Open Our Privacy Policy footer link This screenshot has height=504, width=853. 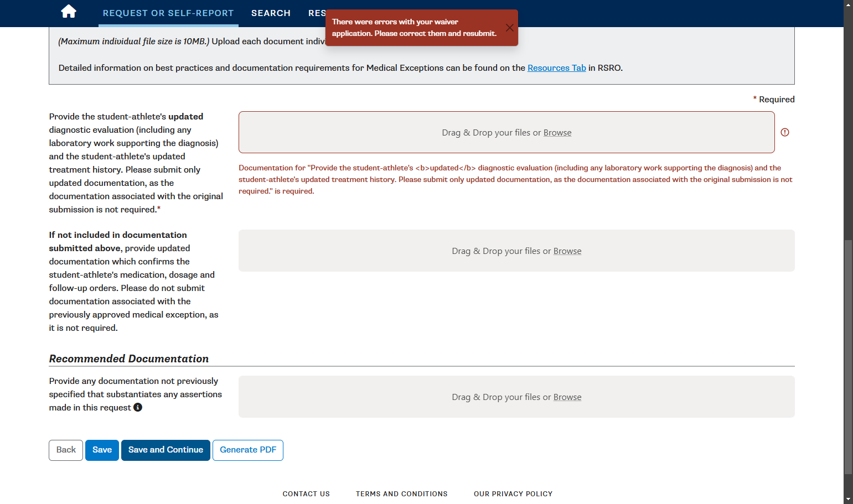pos(513,494)
